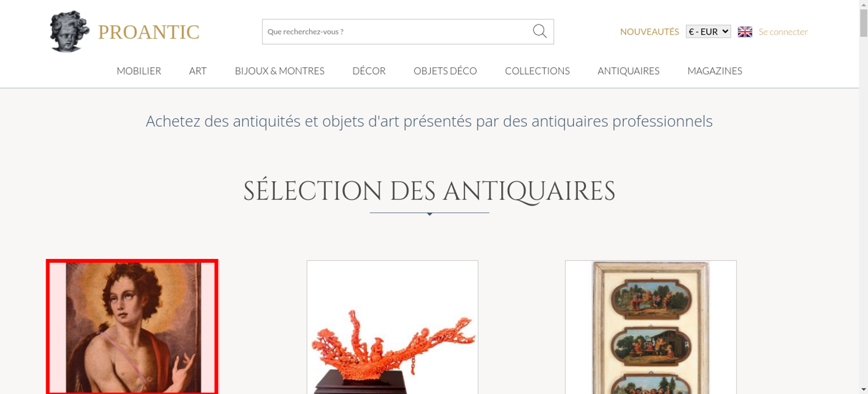Click the NOUVEAUTÉS link
Screen dimensions: 868x394
(649, 32)
